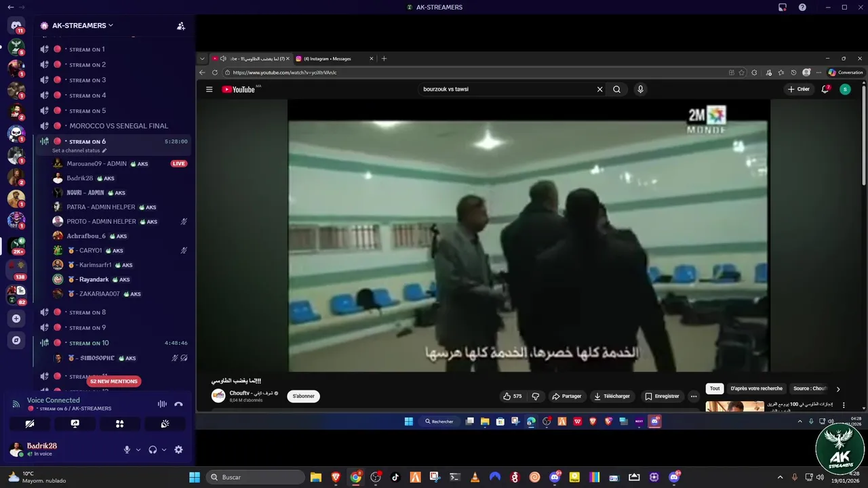Viewport: 868px width, 488px height.
Task: Clear YouTube search text with X
Action: click(x=599, y=89)
